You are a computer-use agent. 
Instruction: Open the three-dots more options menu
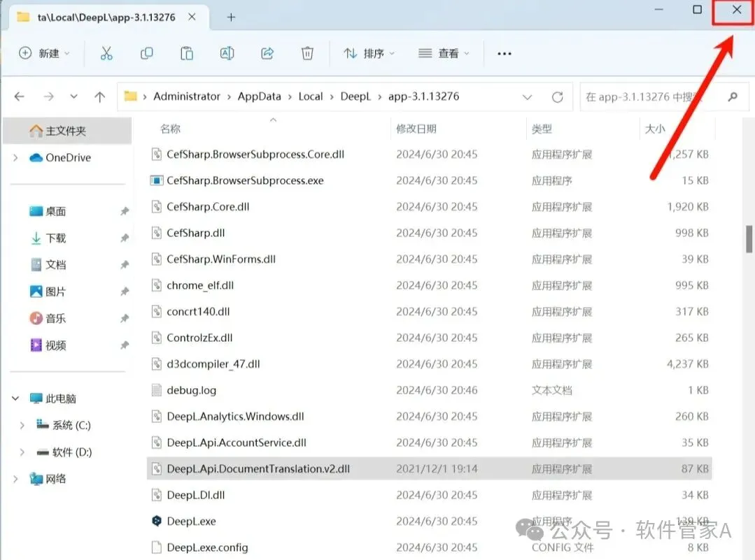point(504,53)
